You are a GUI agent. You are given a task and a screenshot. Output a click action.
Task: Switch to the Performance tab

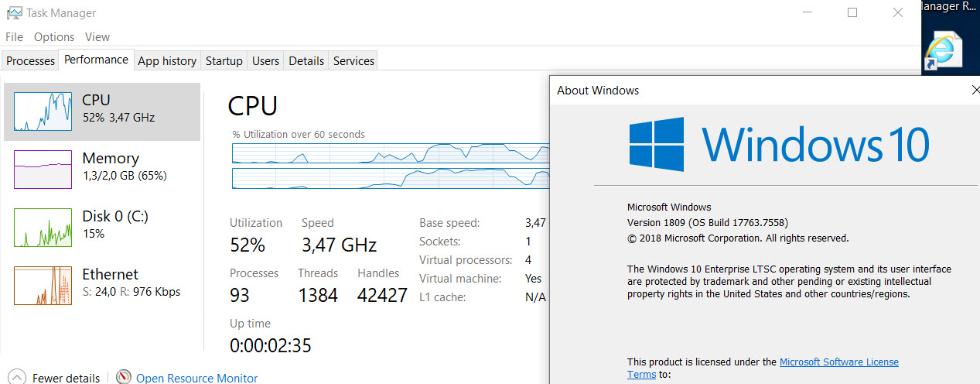(x=96, y=60)
